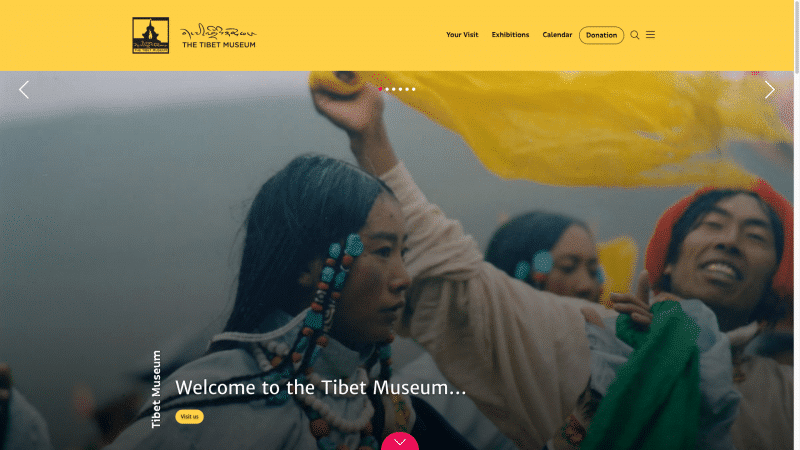The image size is (800, 450).
Task: Open the Your Visit menu
Action: click(x=462, y=35)
